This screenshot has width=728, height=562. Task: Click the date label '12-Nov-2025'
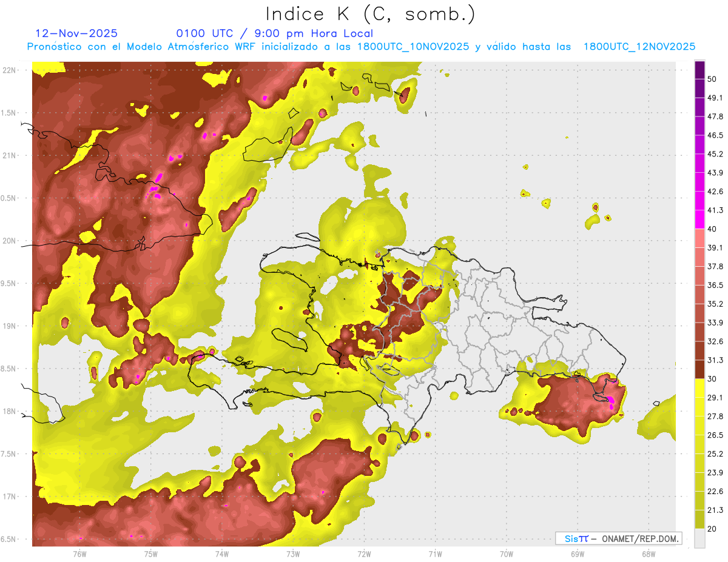pyautogui.click(x=77, y=33)
